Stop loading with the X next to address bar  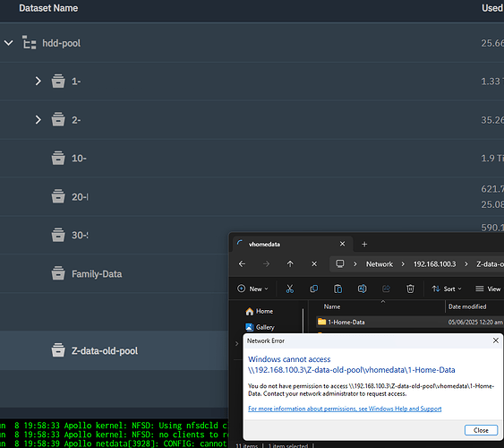point(314,264)
